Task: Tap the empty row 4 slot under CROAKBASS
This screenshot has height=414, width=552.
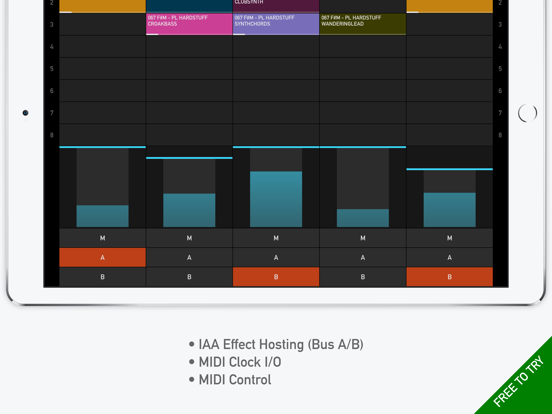Action: pos(189,46)
